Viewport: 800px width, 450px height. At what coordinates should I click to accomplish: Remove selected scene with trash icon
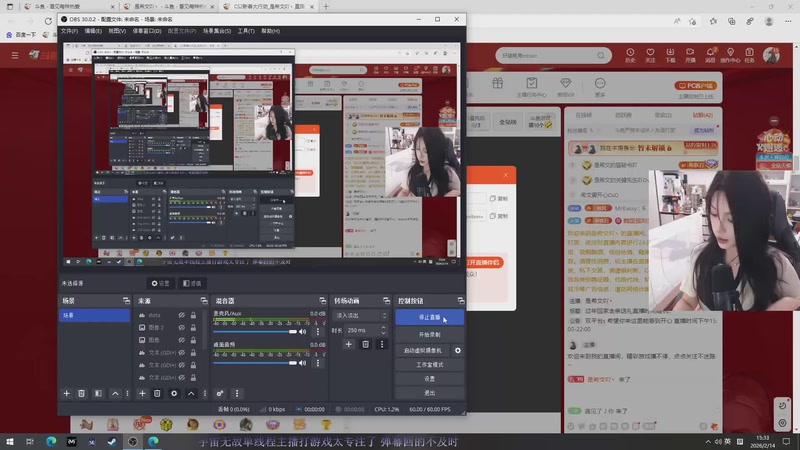click(81, 393)
